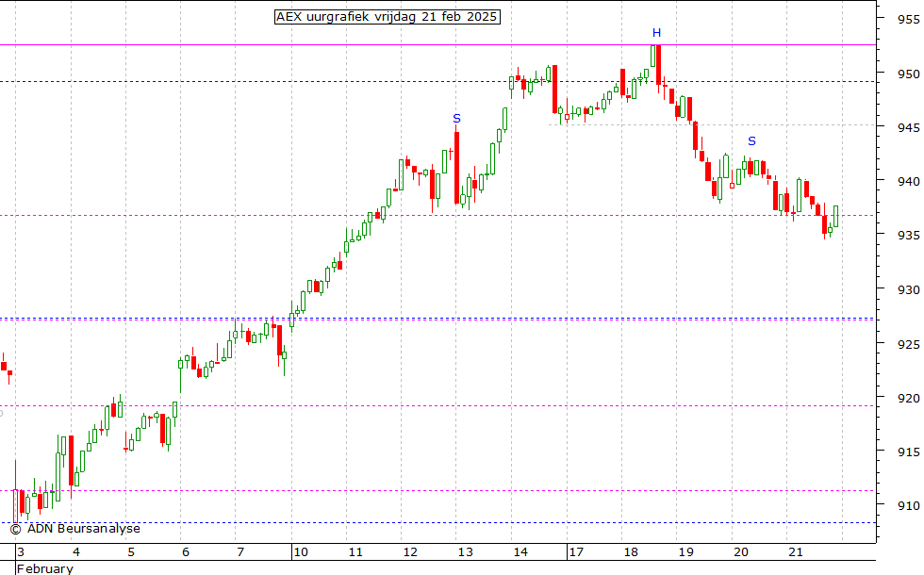The image size is (924, 575).
Task: Click the 940 price axis label
Action: [908, 181]
